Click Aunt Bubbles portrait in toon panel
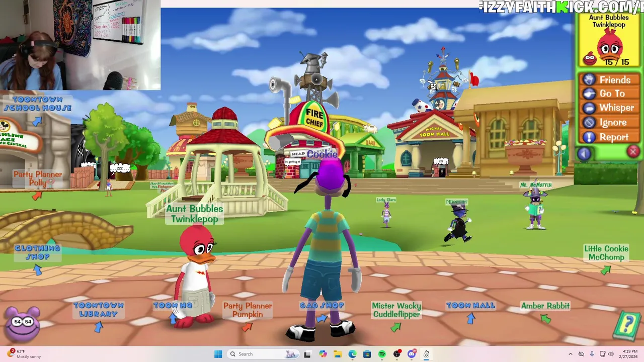Viewport: 644px width, 362px height. (610, 47)
